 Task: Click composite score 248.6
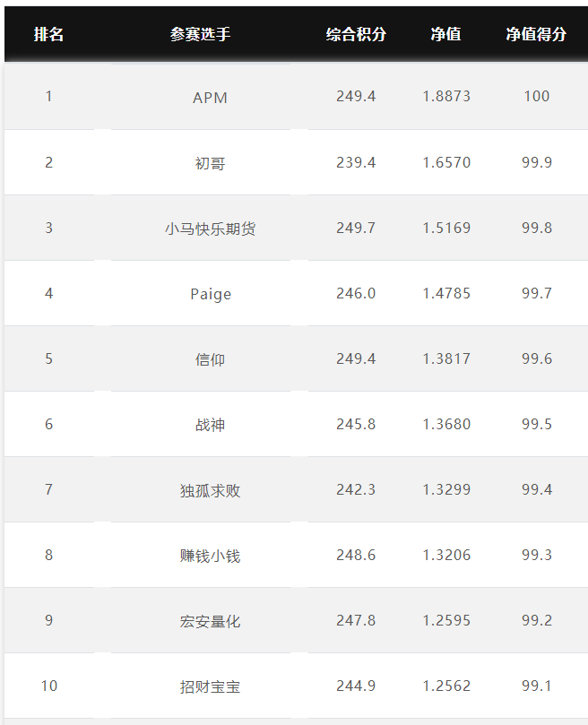point(356,555)
